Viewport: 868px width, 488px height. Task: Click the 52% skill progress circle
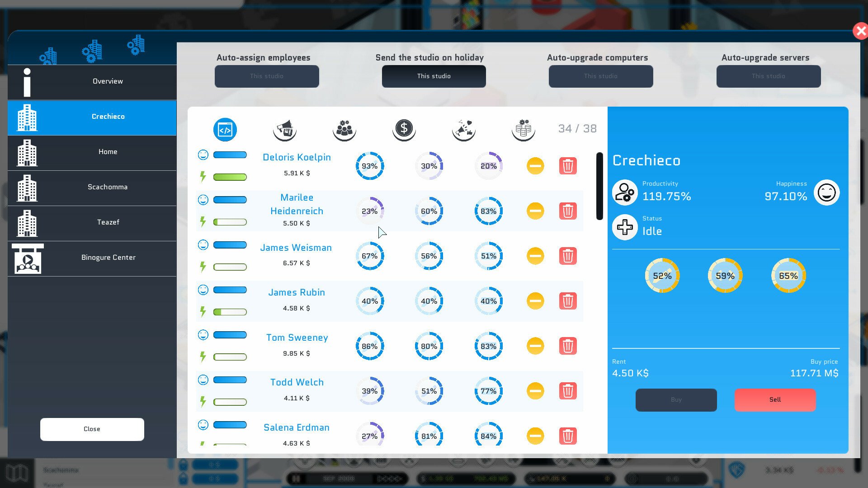(x=662, y=275)
